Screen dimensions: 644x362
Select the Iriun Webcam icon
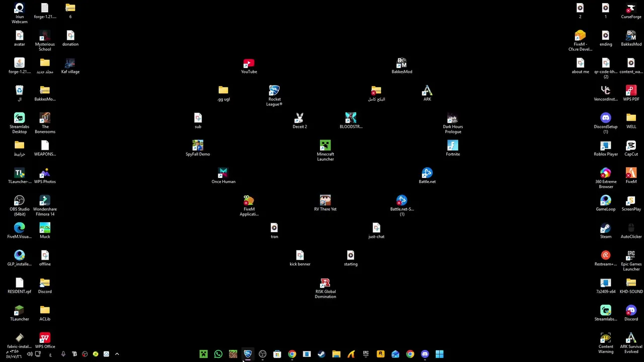click(19, 14)
